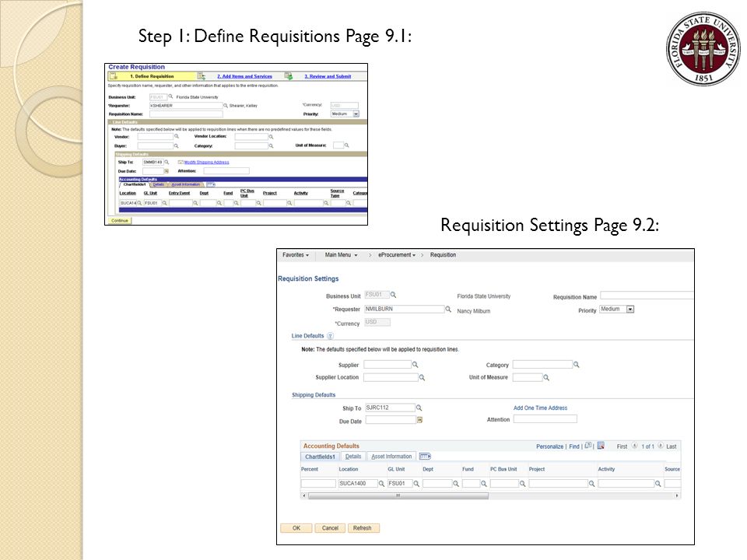
Task: Click OK button in Requisition Settings
Action: pyautogui.click(x=296, y=528)
